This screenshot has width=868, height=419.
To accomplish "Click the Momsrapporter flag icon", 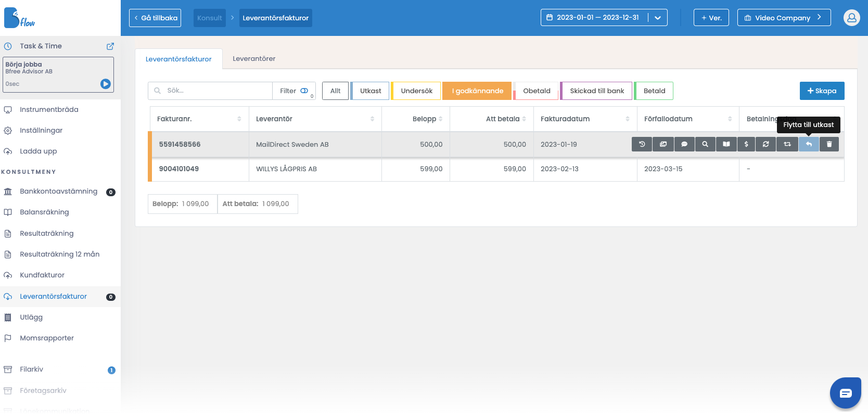I will 8,338.
